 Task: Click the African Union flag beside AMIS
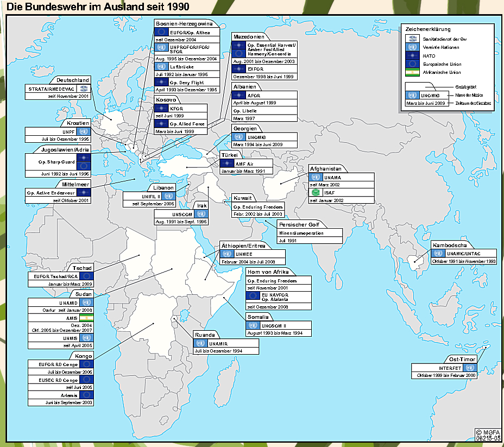click(x=86, y=318)
